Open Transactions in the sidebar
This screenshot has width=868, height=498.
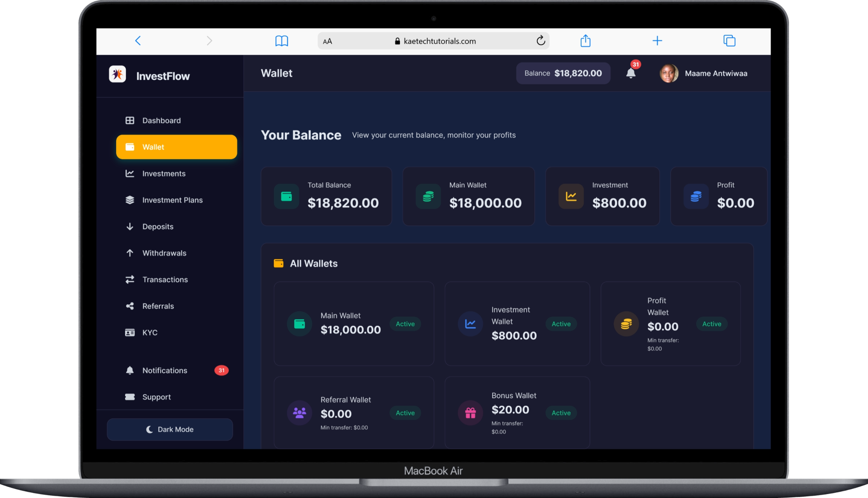pos(177,279)
